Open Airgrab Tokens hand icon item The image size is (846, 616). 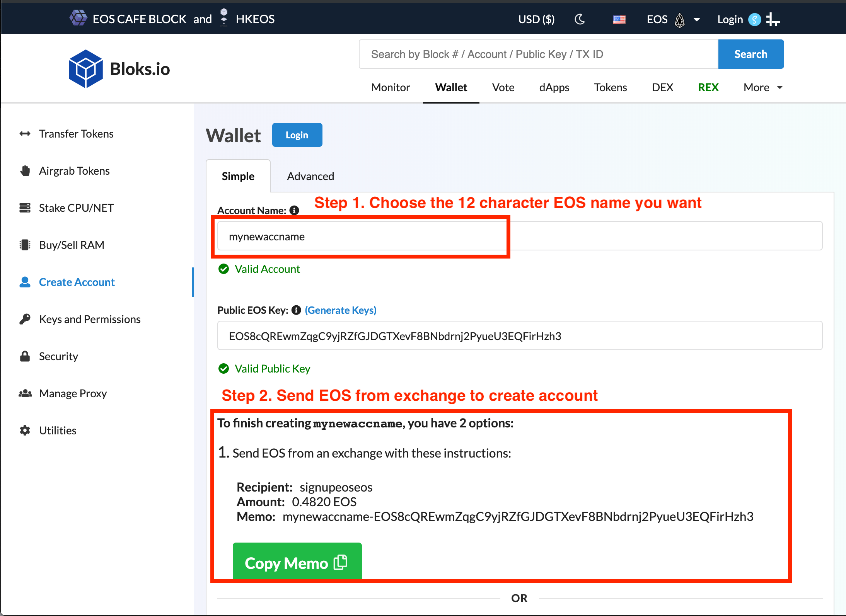[x=25, y=171]
